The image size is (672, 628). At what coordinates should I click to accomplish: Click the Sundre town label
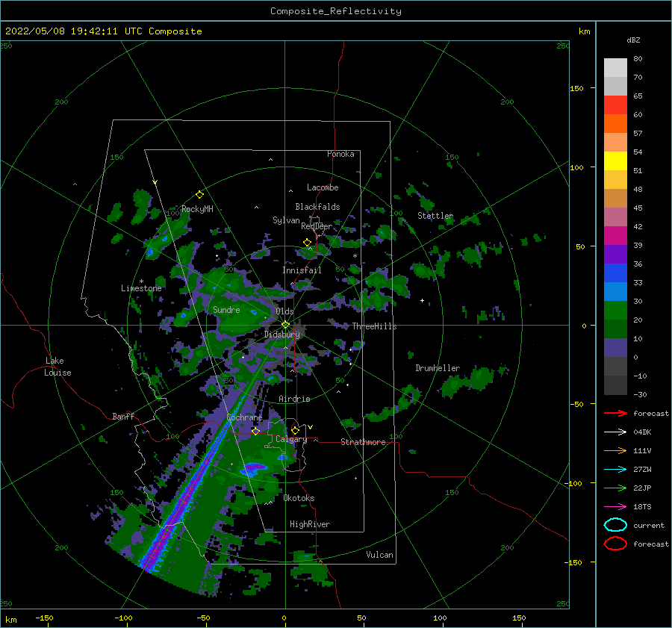[x=226, y=310]
